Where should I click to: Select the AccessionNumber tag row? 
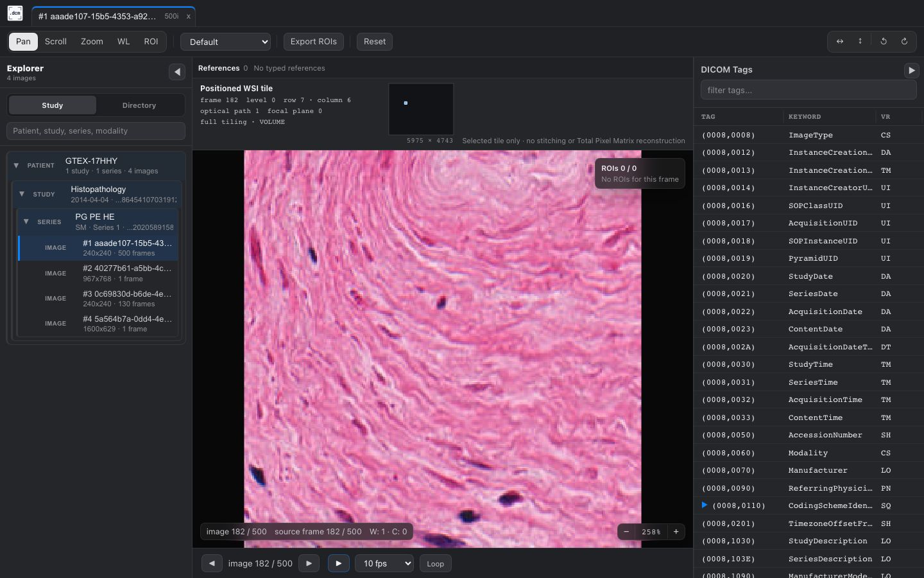(809, 435)
